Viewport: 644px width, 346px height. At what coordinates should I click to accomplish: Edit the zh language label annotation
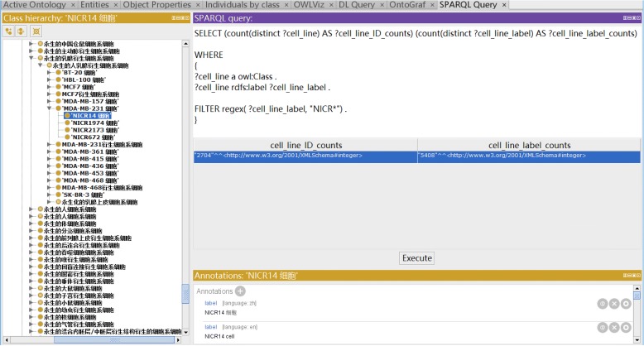coord(627,304)
